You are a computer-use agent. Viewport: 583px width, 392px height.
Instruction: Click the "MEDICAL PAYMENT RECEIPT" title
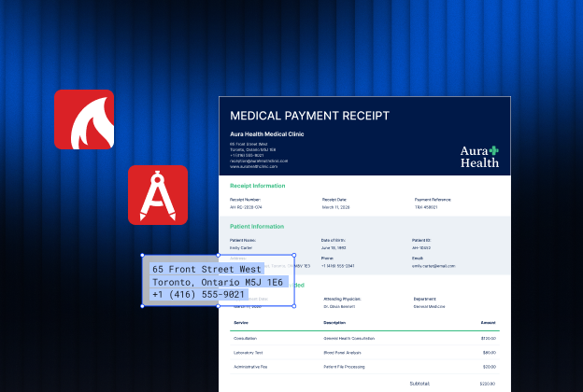pos(309,116)
